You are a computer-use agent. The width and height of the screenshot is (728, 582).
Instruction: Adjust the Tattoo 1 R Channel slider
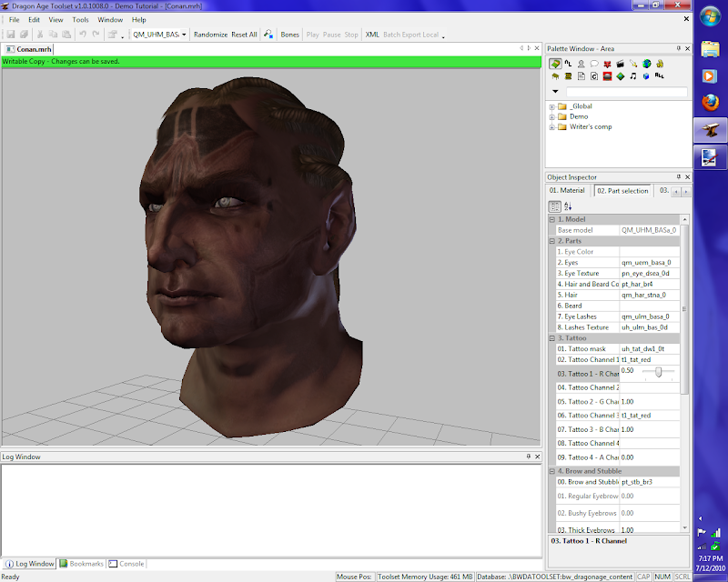click(659, 372)
